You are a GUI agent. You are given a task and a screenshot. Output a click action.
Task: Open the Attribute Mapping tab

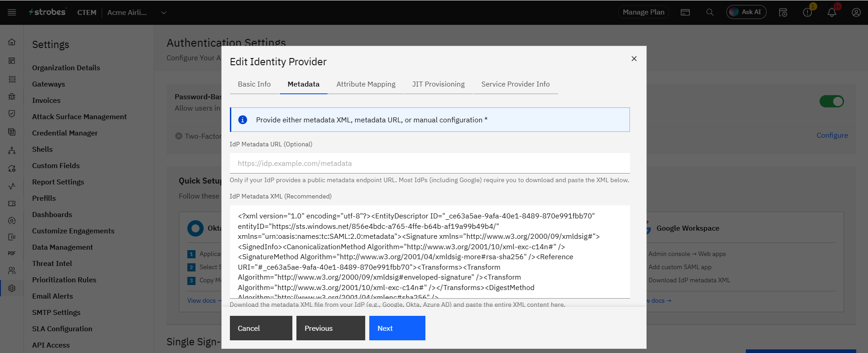coord(366,84)
